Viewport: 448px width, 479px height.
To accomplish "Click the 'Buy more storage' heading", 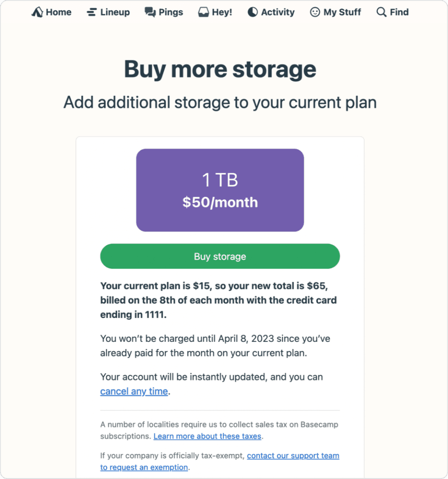I will pos(220,69).
